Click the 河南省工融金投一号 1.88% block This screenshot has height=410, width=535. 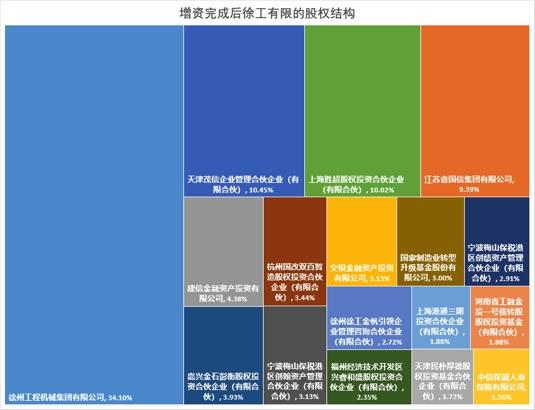point(500,318)
